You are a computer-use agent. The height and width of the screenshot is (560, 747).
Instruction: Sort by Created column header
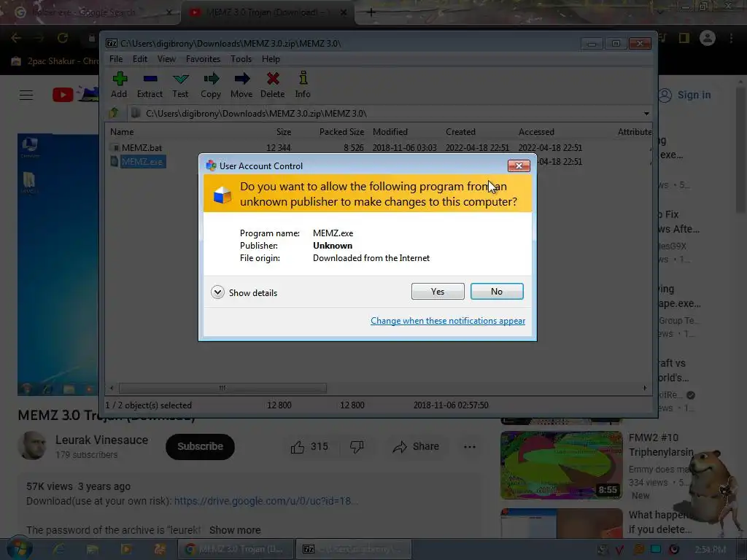pyautogui.click(x=461, y=132)
